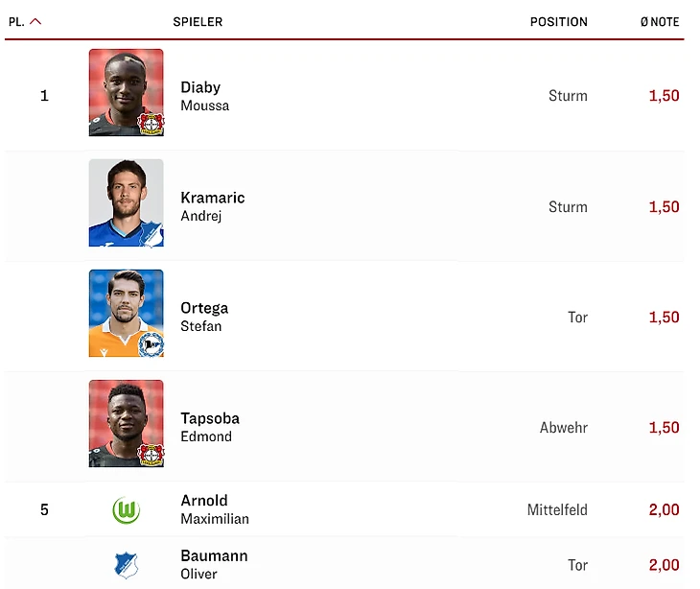The image size is (700, 589).
Task: Click Hoffenheim logo beside Baumann
Action: [x=126, y=565]
